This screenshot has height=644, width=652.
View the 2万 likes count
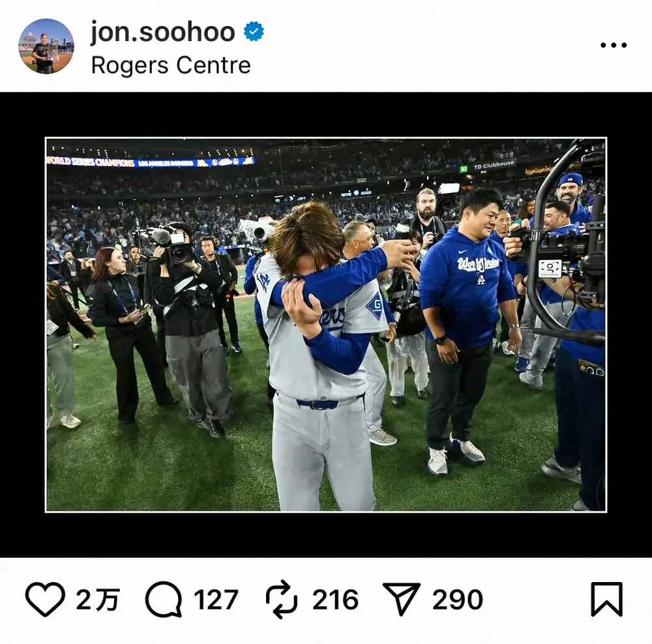pos(98,600)
